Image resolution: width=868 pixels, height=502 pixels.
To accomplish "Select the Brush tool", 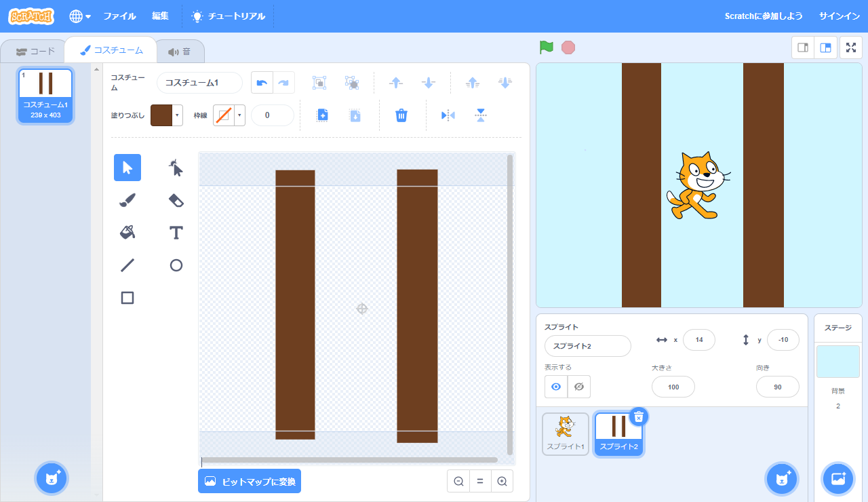I will 127,200.
